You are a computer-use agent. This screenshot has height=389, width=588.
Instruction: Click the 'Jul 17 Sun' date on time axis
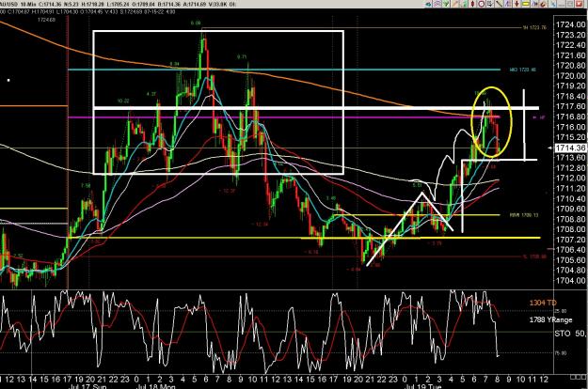pyautogui.click(x=88, y=386)
